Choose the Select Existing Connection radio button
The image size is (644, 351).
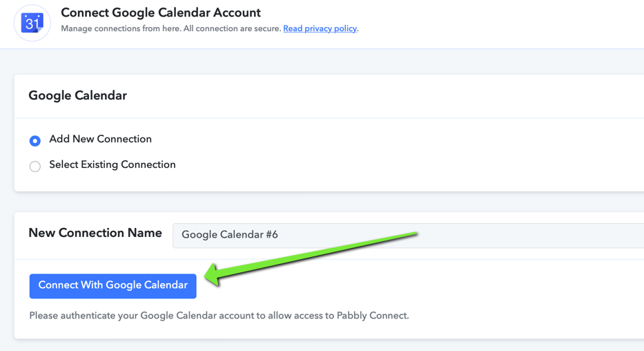point(35,167)
